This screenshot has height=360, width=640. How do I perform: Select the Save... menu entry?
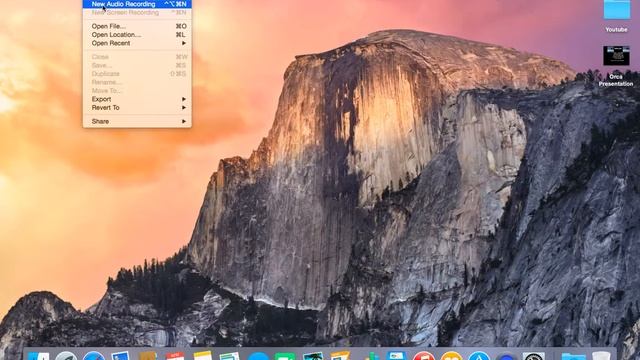tap(137, 65)
